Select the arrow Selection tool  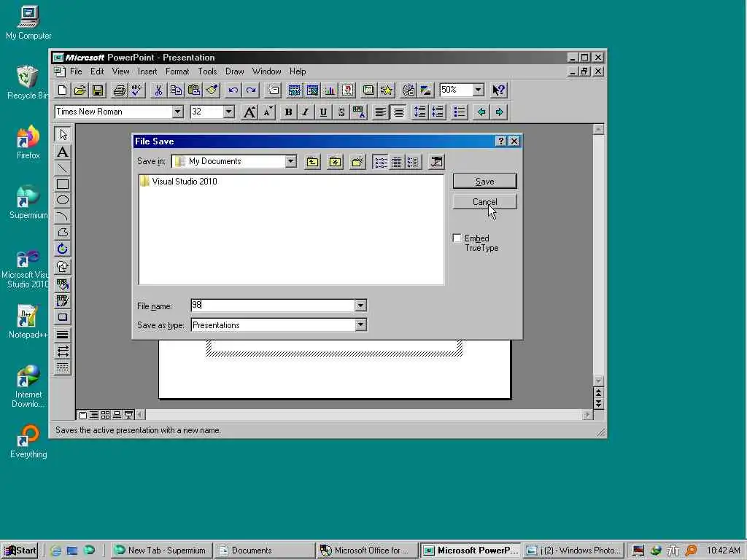(63, 135)
